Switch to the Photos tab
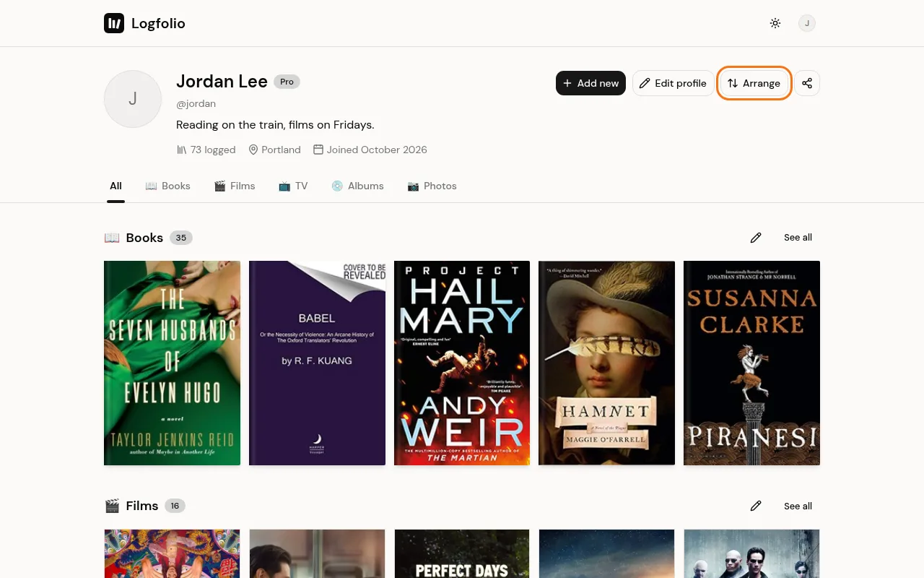Screen dimensions: 924x578 (432, 186)
